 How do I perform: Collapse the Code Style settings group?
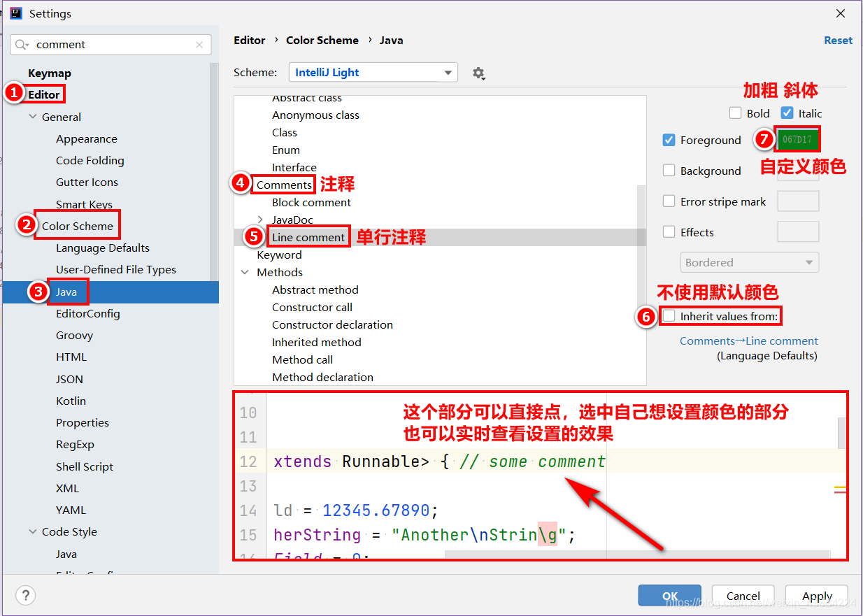point(33,531)
